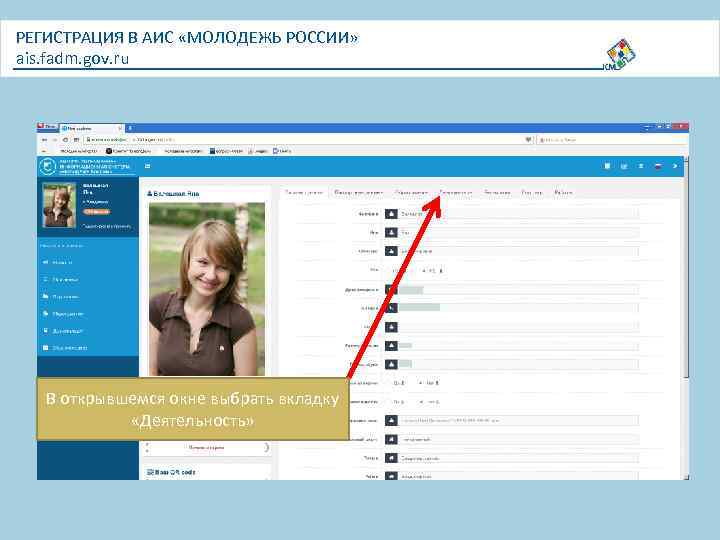Click the arrow icon at header's right end
720x540 pixels.
point(675,166)
